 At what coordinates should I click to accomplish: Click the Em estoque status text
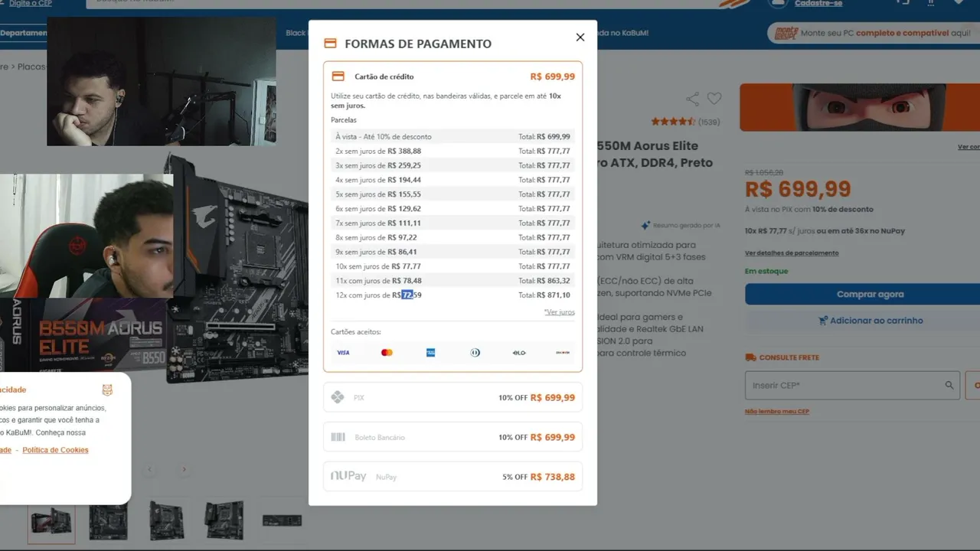[766, 271]
